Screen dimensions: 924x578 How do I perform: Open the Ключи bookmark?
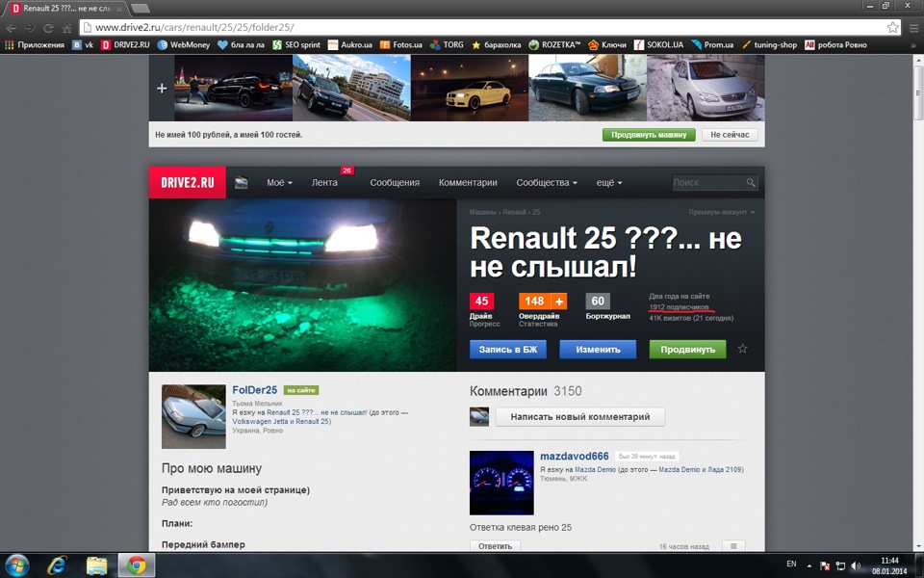(607, 45)
